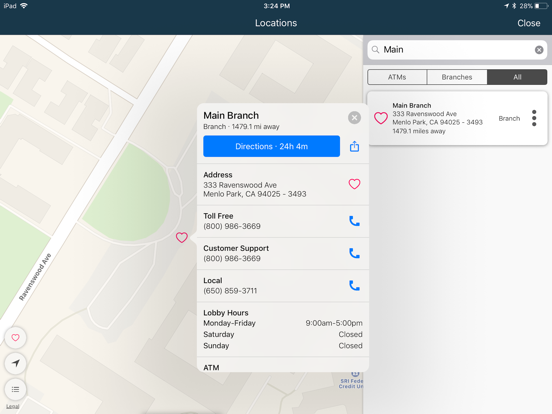
Task: Tap the 1479.1 miles away result text
Action: click(419, 131)
